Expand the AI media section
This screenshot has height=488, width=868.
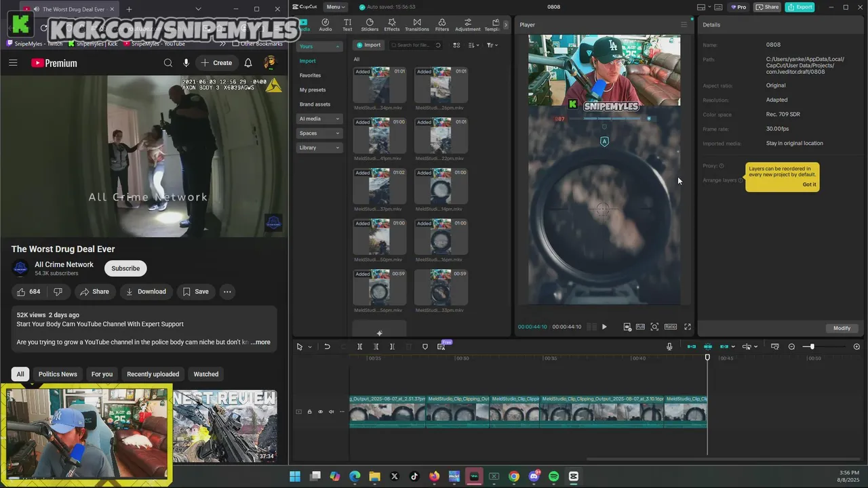[319, 119]
